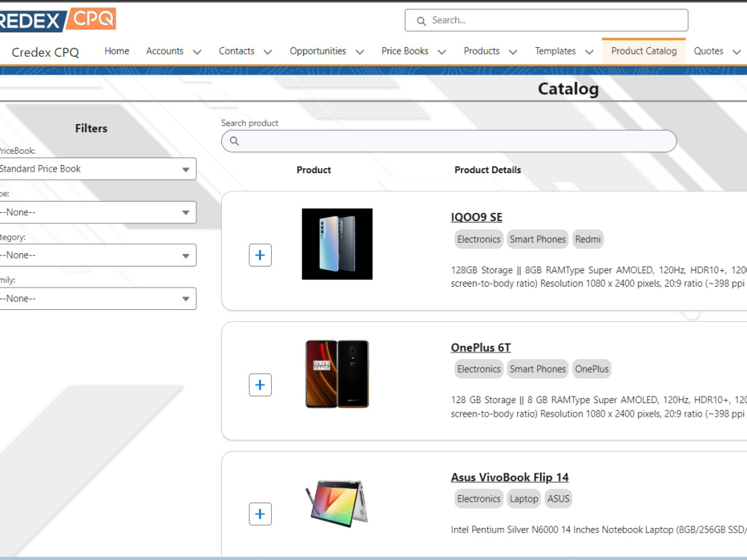Viewport: 747px width, 560px height.
Task: Click the OnePlus 6T description text
Action: pyautogui.click(x=598, y=407)
